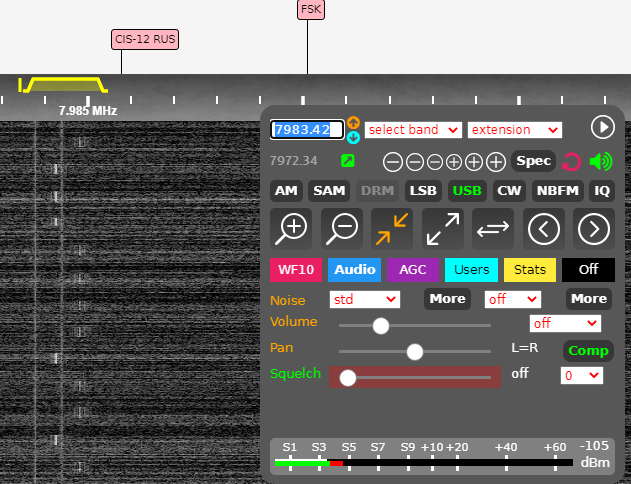Open the extension dropdown
This screenshot has width=631, height=484.
pos(515,130)
